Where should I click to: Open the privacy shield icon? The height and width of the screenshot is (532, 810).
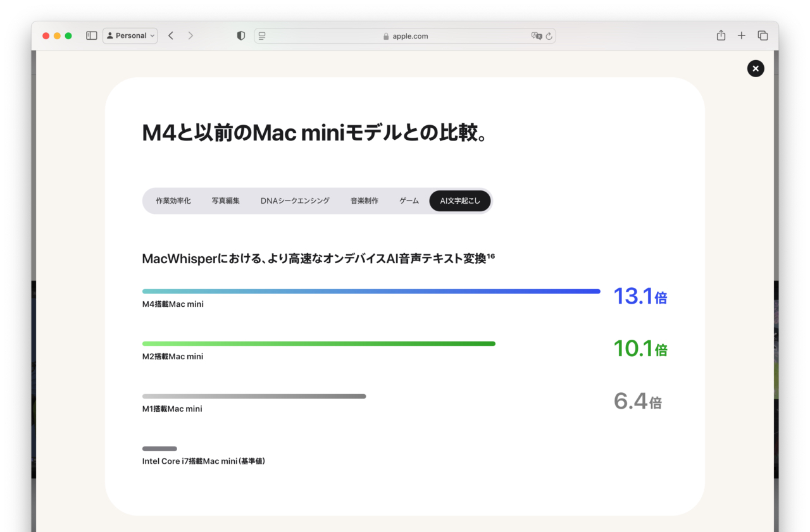click(x=240, y=36)
